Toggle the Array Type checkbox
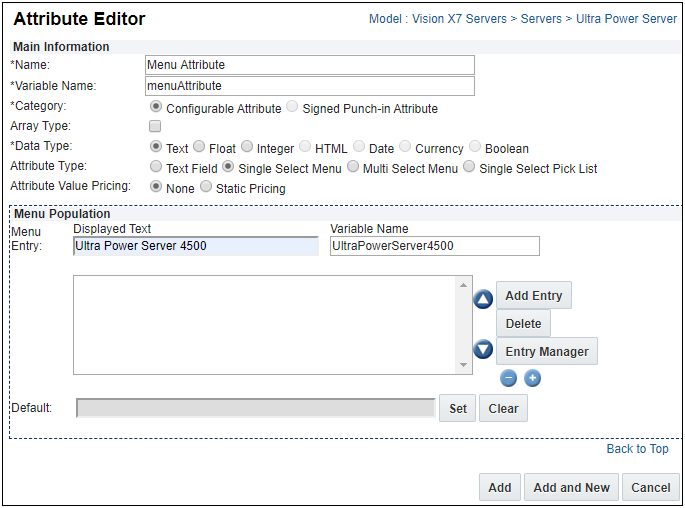Image resolution: width=685 pixels, height=508 pixels. pyautogui.click(x=155, y=126)
